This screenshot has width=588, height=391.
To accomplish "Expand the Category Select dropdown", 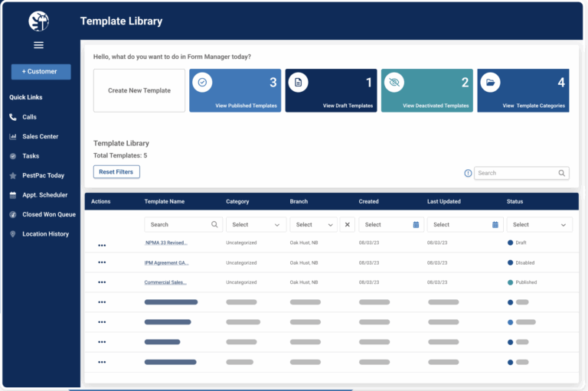I will [x=256, y=225].
